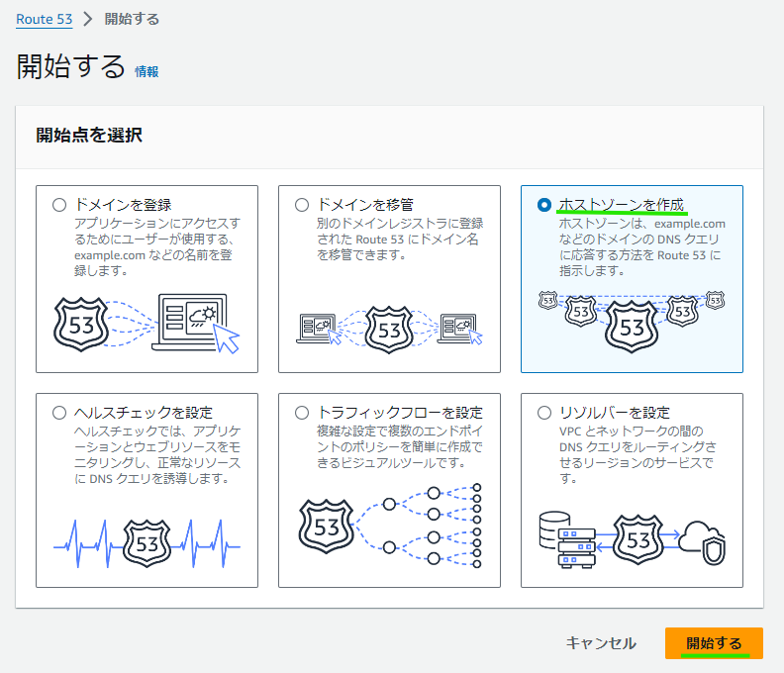Click the Route 53 breadcrumb link
This screenshot has height=673, width=784.
[44, 19]
